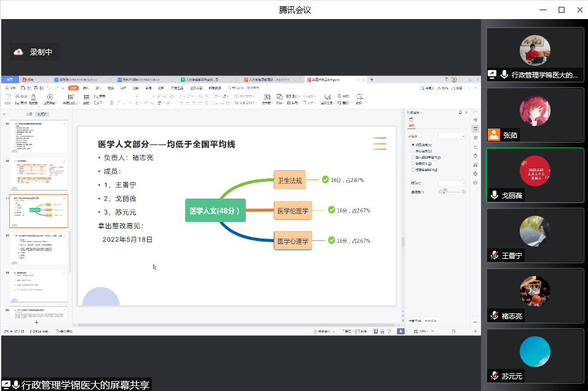Click the 开始 ribbon tab button
The height and width of the screenshot is (391, 588).
73,88
